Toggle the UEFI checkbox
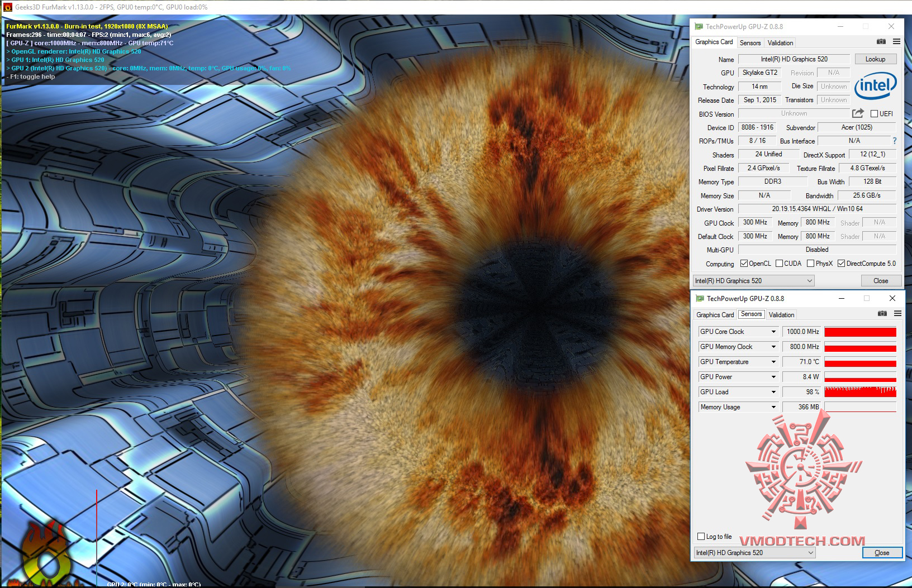Image resolution: width=912 pixels, height=588 pixels. coord(874,114)
